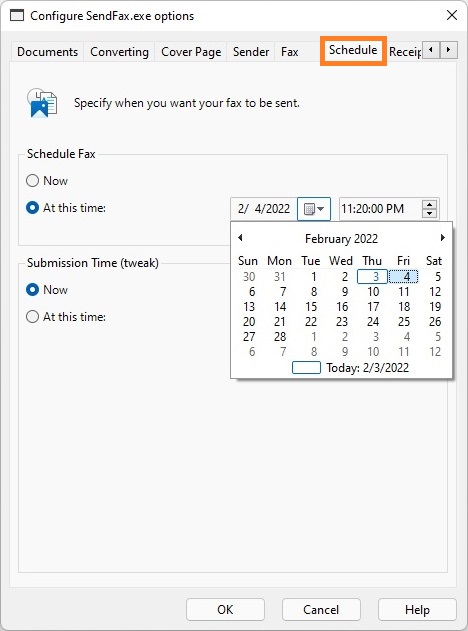Switch to the Cover Page tab

(x=191, y=52)
